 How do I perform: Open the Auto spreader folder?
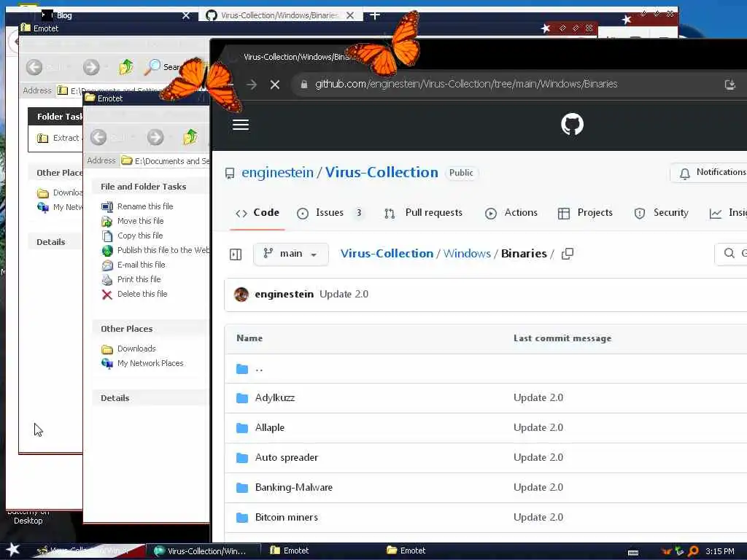pos(286,458)
